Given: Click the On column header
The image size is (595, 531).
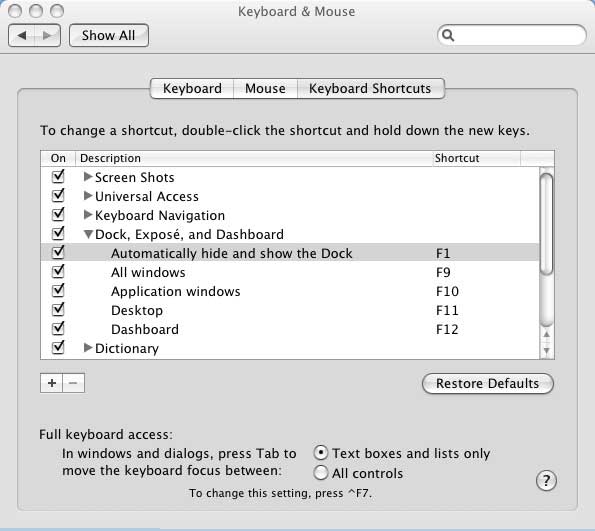Looking at the screenshot, I should [58, 158].
